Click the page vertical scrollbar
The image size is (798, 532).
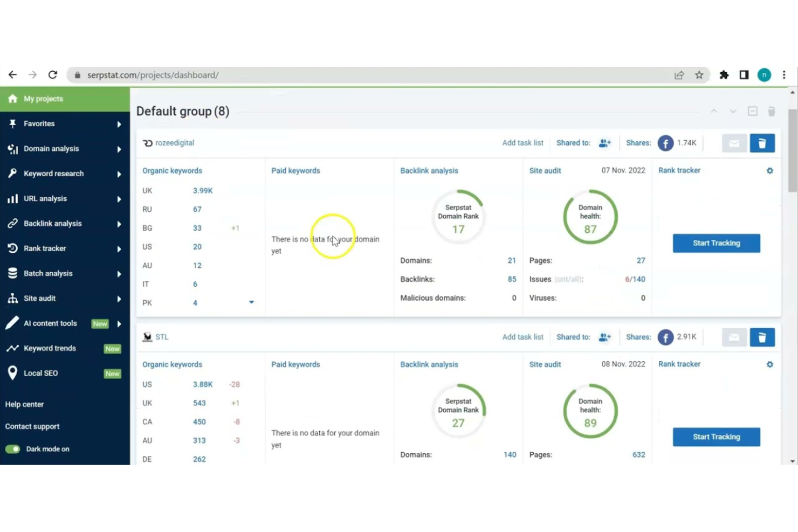click(x=792, y=151)
